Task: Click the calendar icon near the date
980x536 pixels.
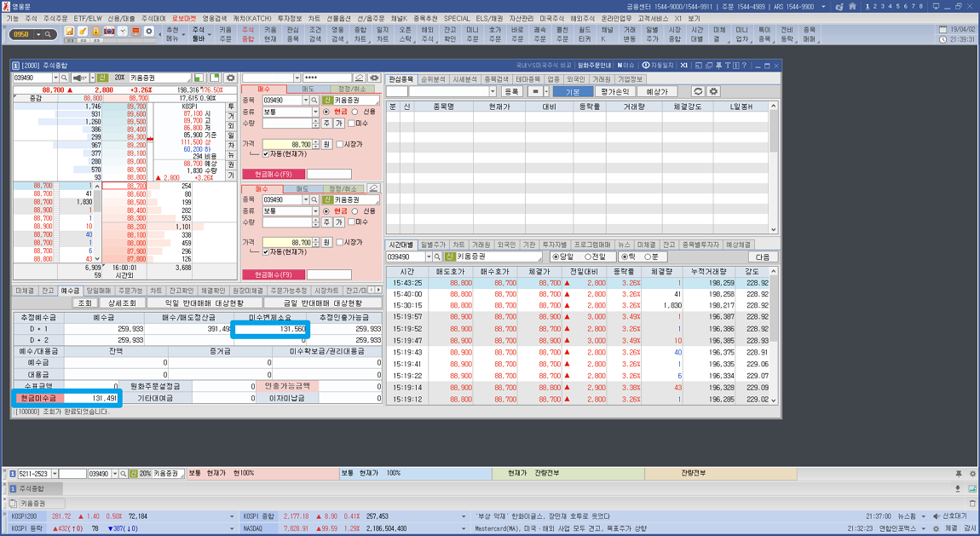Action: coord(943,29)
